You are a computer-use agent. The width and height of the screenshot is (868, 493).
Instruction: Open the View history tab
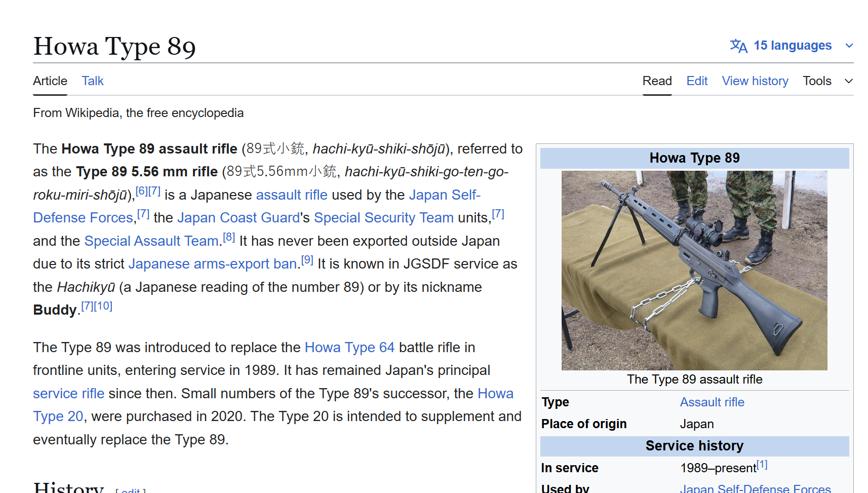(x=755, y=81)
